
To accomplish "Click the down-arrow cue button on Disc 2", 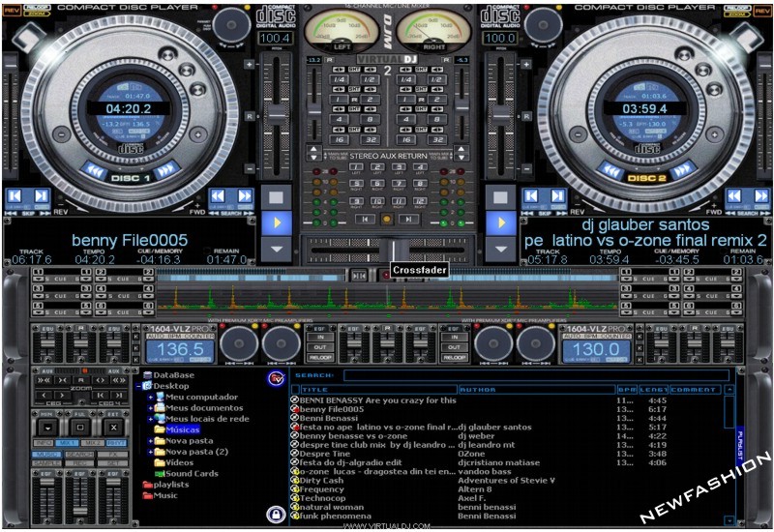I will point(501,249).
